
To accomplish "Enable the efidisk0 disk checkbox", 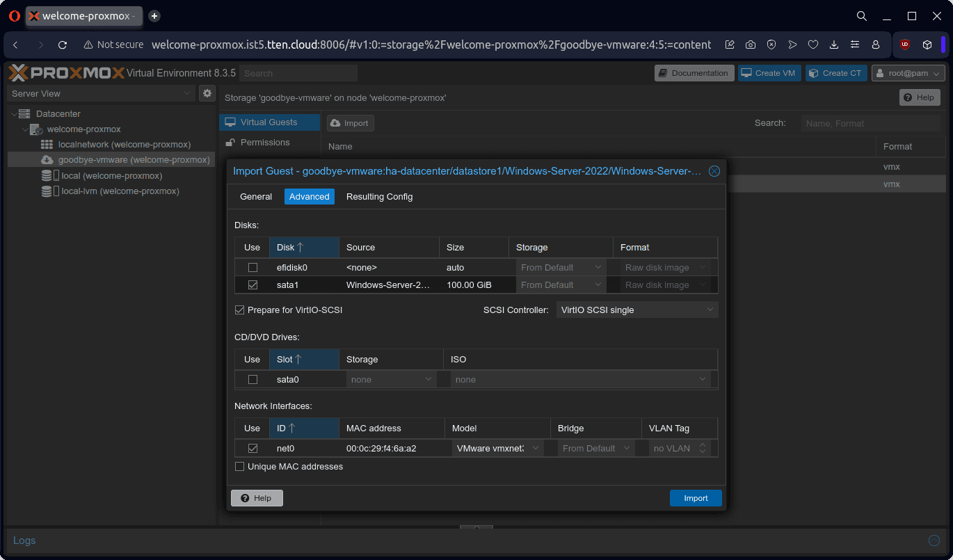I will (x=253, y=268).
